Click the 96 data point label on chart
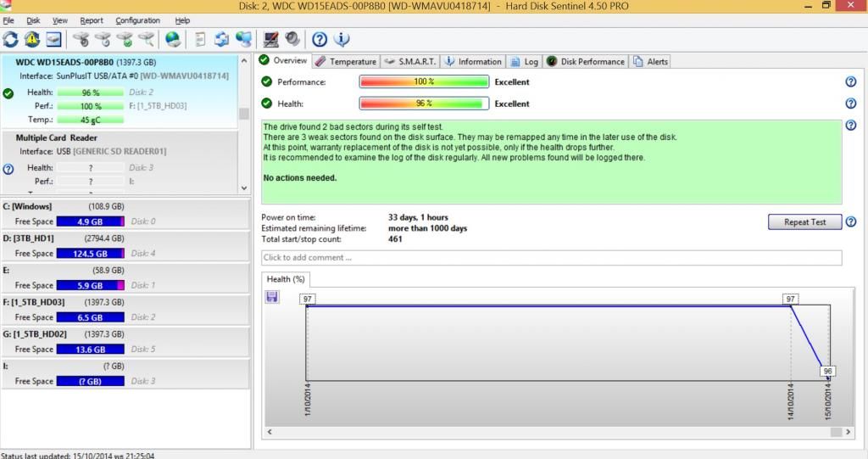This screenshot has width=868, height=459. pos(827,371)
